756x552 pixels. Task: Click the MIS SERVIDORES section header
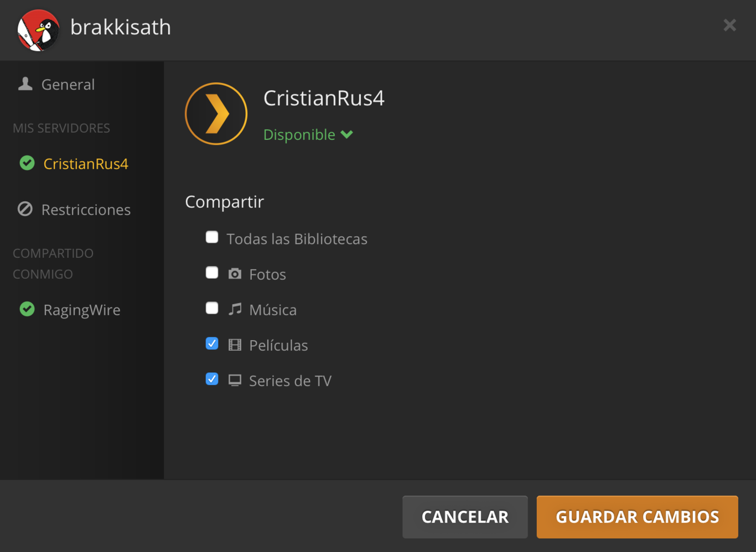tap(61, 128)
